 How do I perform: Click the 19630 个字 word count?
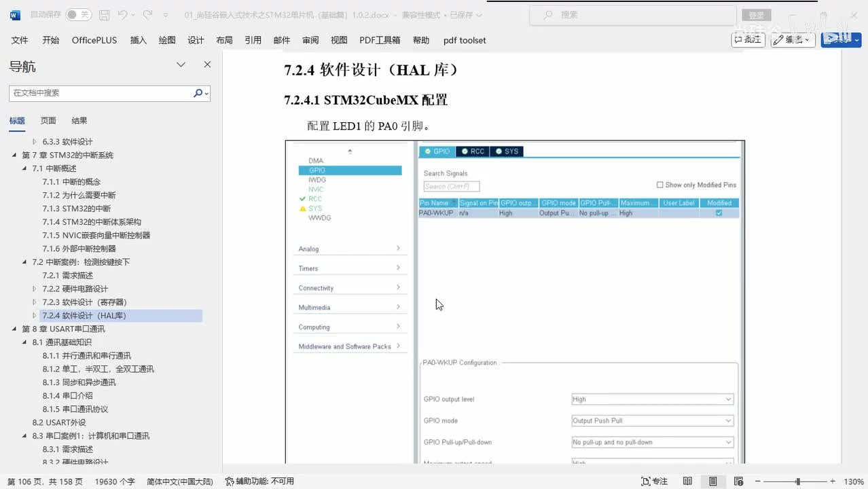(x=115, y=482)
